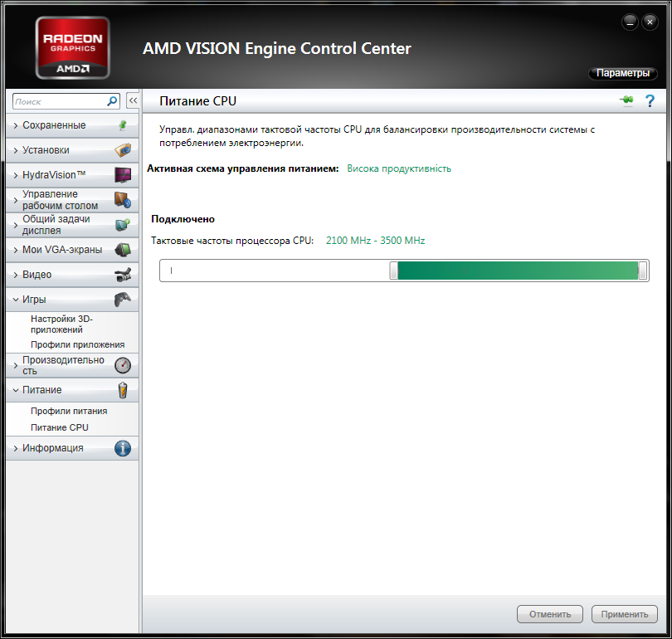The width and height of the screenshot is (672, 639).
Task: Click the Установки graphics card icon
Action: pyautogui.click(x=123, y=150)
